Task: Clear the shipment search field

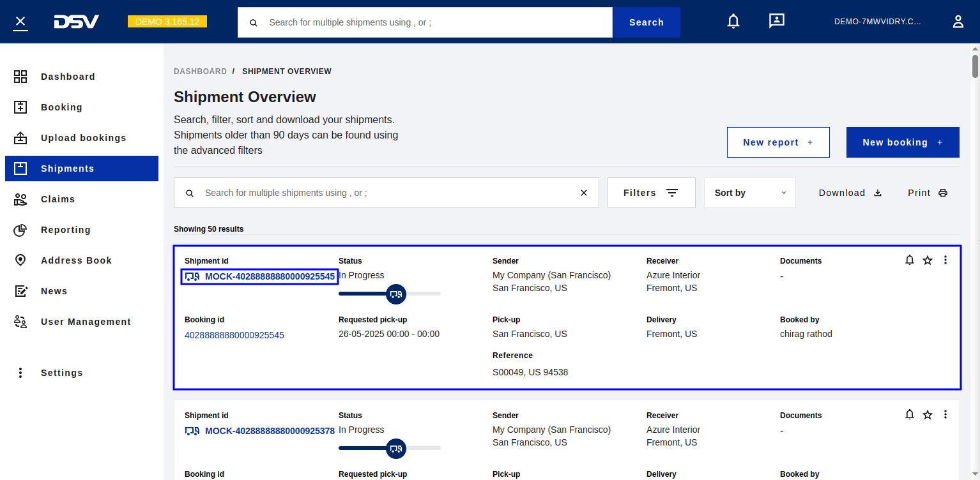Action: [583, 193]
